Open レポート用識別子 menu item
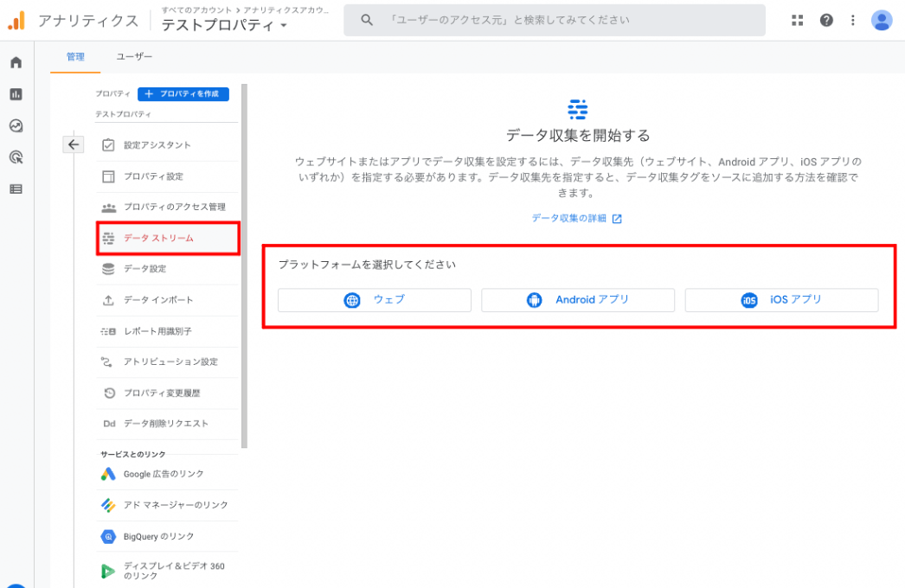 click(167, 331)
